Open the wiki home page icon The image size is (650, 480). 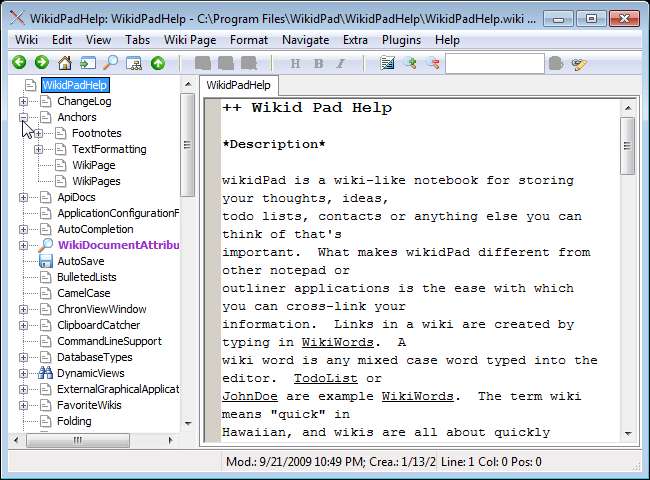[65, 63]
